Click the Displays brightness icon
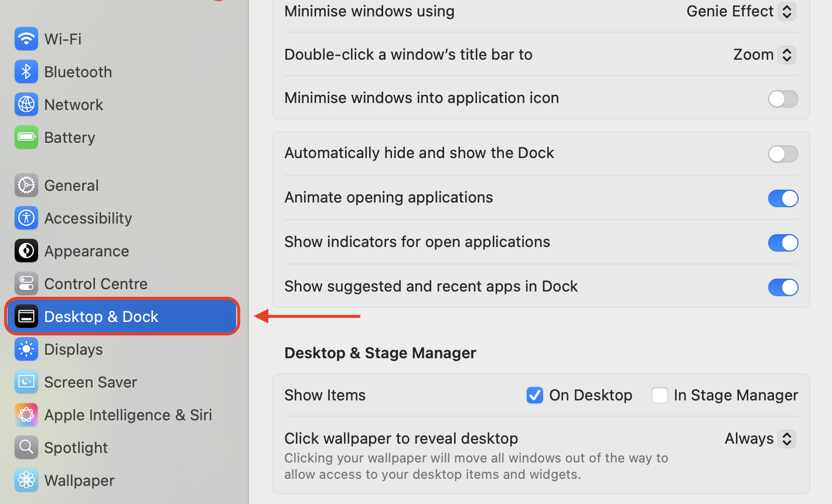The width and height of the screenshot is (832, 504). point(26,349)
